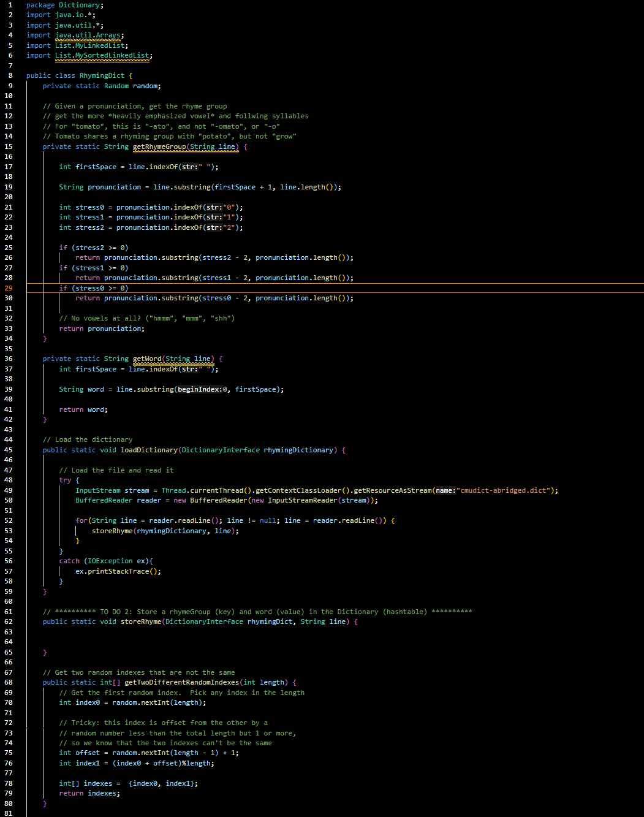The image size is (644, 817).
Task: Click line number 45 in the gutter
Action: 9,450
